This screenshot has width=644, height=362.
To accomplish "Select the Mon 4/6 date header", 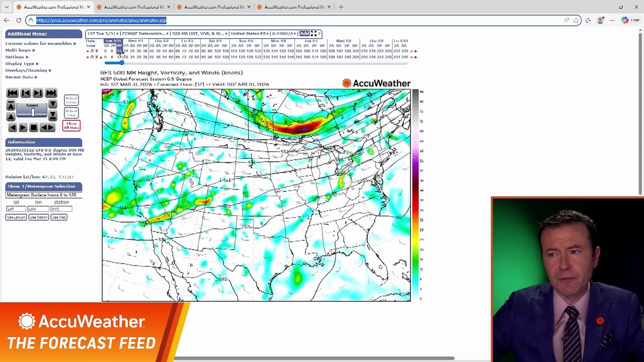I will [278, 41].
